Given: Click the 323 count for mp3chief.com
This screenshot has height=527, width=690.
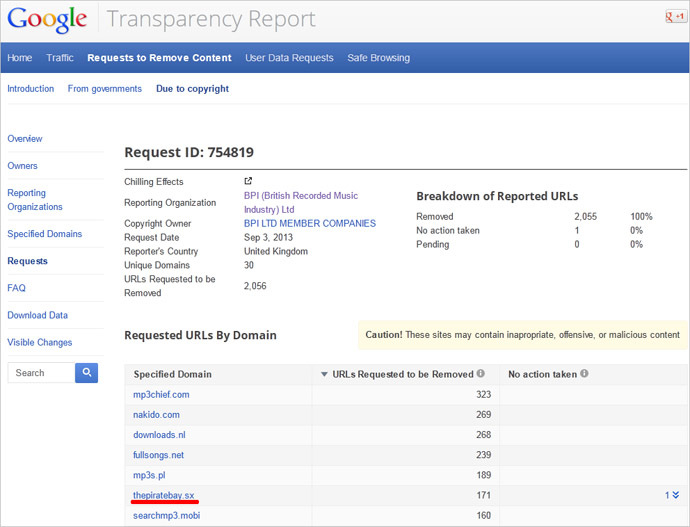Looking at the screenshot, I should 483,395.
